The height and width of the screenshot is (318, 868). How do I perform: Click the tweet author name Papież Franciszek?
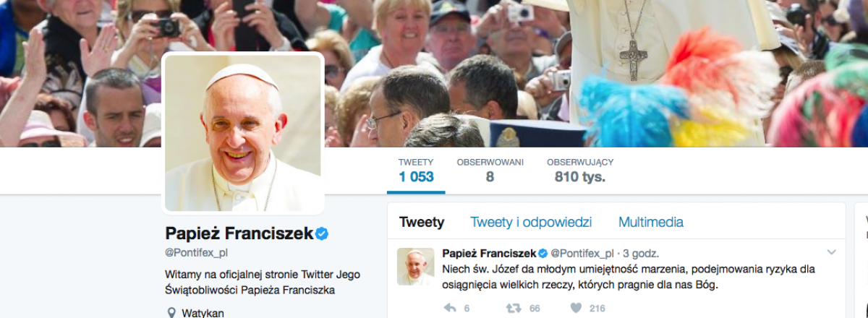tap(488, 253)
